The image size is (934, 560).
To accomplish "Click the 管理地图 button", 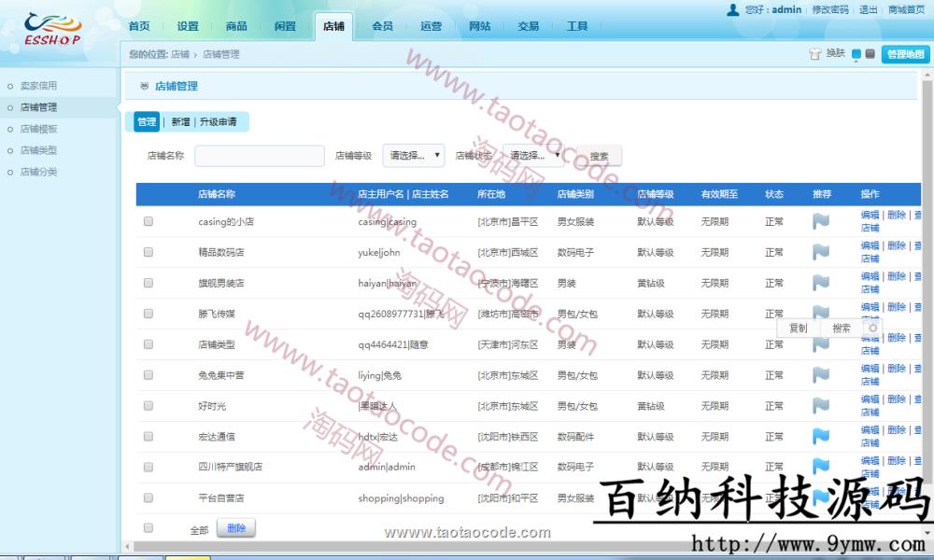I will click(x=904, y=53).
